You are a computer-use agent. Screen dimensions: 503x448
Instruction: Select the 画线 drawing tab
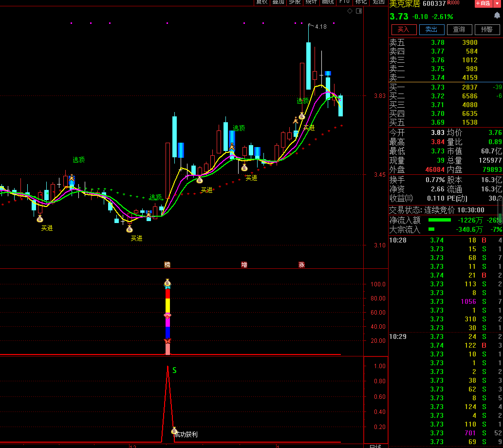tap(328, 2)
